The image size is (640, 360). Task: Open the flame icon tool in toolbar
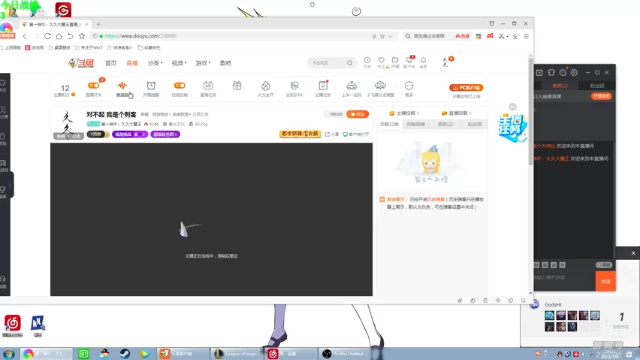[266, 86]
